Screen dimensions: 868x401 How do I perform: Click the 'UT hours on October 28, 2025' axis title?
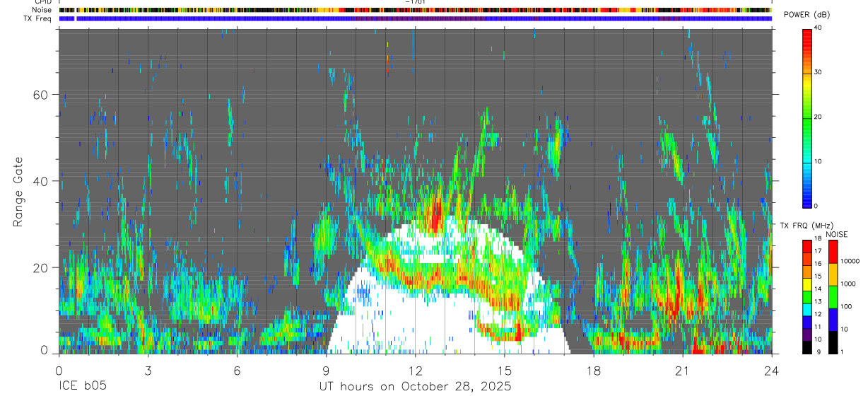pyautogui.click(x=415, y=387)
